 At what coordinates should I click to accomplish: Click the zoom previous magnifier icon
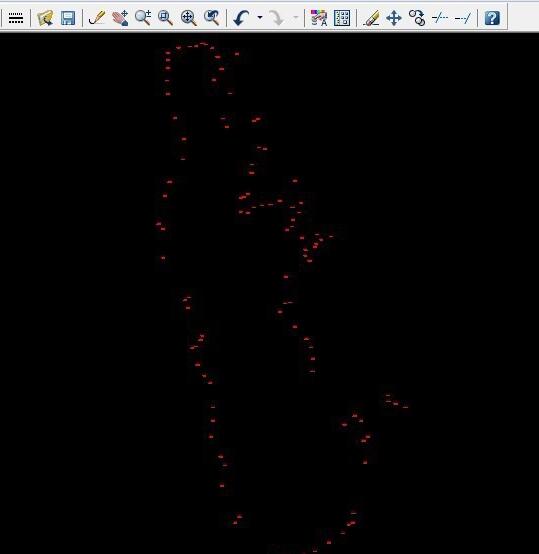[212, 18]
